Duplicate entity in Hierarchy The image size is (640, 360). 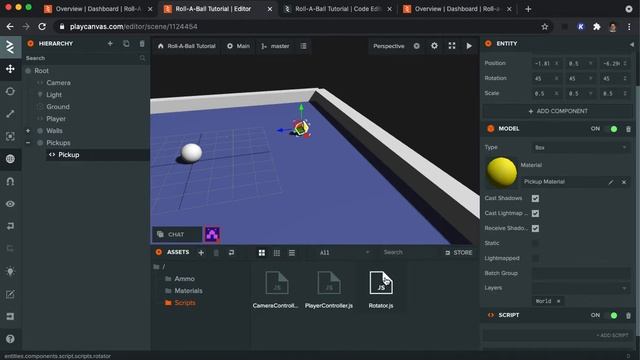pyautogui.click(x=126, y=44)
